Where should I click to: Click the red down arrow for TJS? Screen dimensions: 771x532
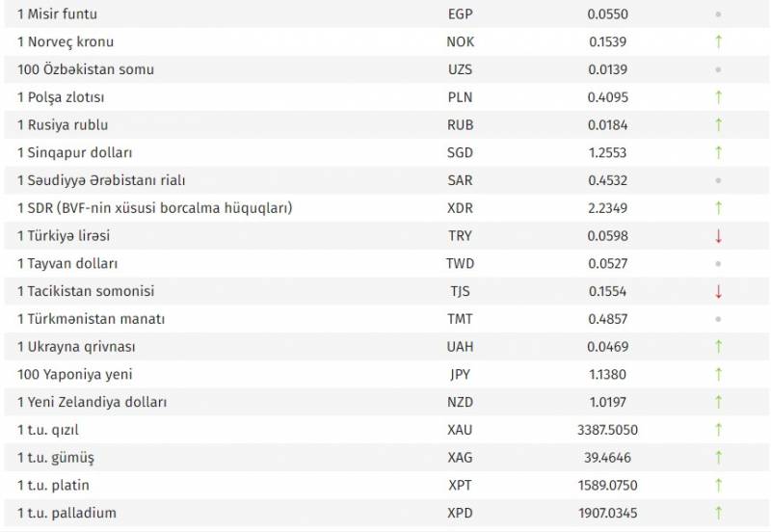[x=718, y=292]
